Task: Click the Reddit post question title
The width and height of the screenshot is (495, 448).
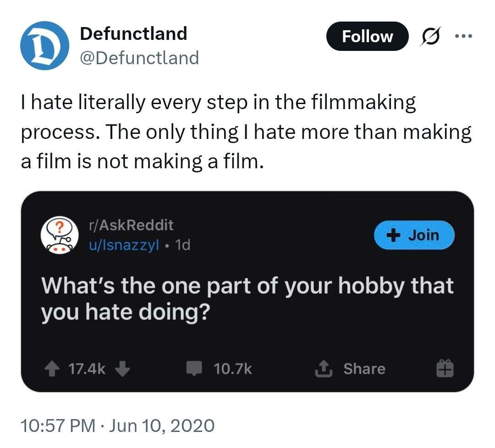Action: pyautogui.click(x=247, y=298)
